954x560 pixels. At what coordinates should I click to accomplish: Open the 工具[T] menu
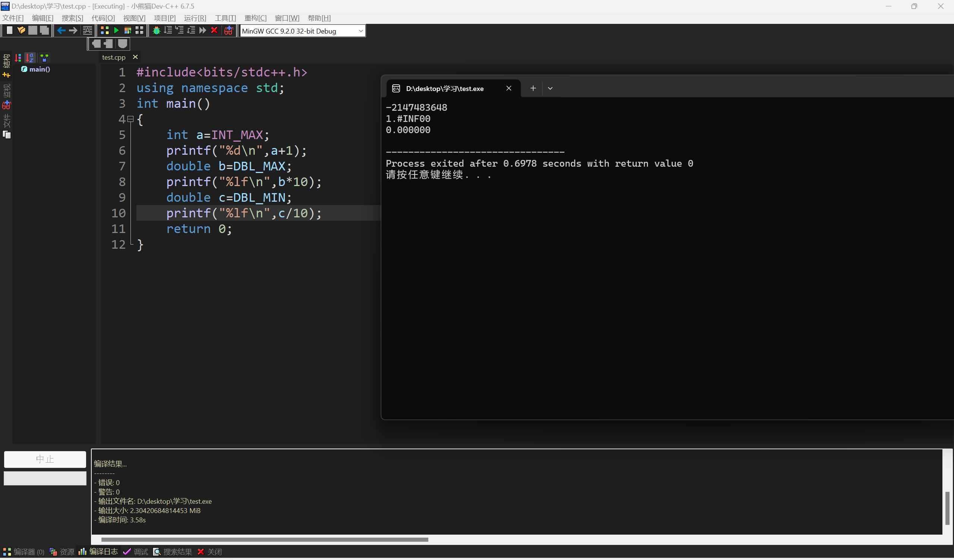coord(225,18)
